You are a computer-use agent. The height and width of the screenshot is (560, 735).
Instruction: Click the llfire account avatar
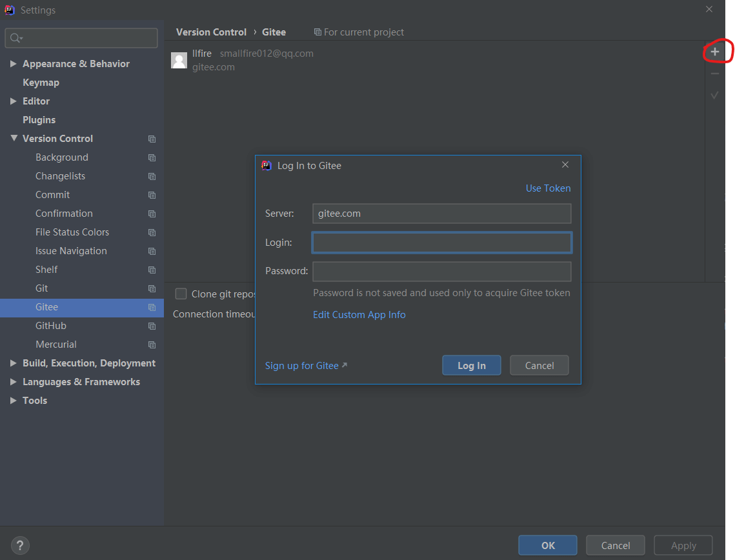[179, 60]
